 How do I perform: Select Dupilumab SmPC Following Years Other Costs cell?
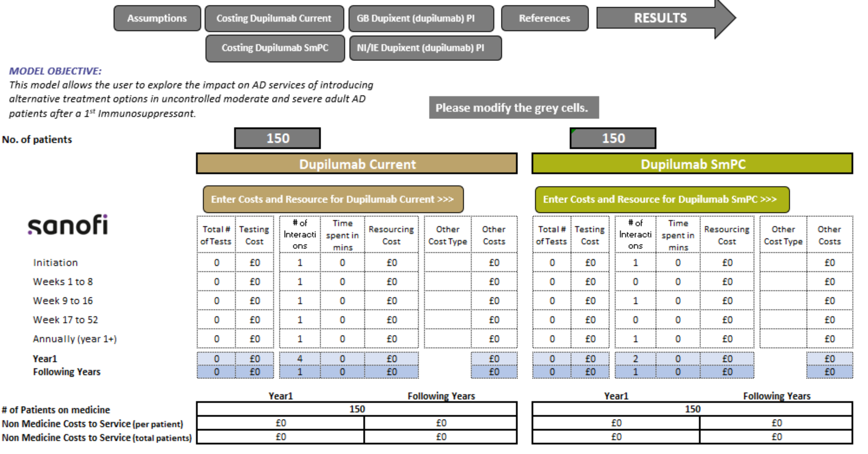coord(830,372)
